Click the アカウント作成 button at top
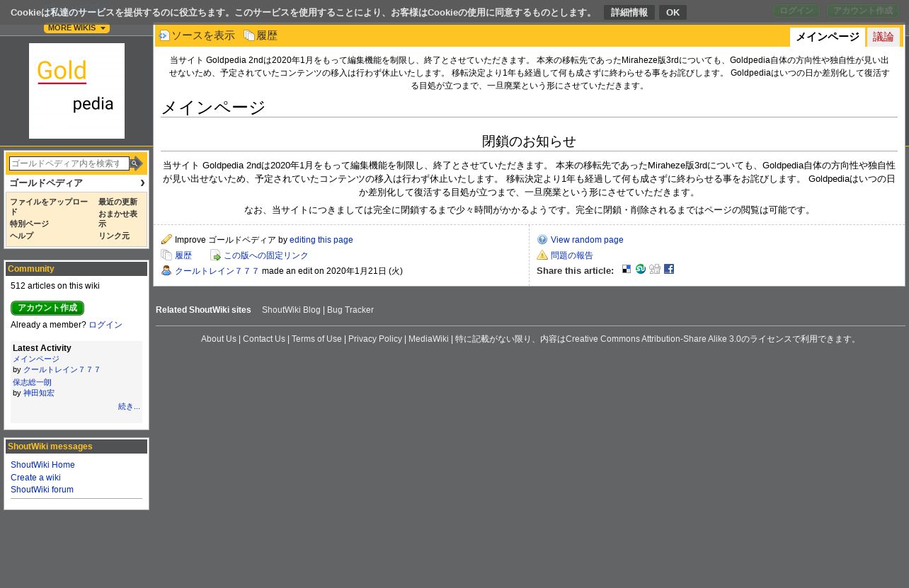 click(863, 11)
